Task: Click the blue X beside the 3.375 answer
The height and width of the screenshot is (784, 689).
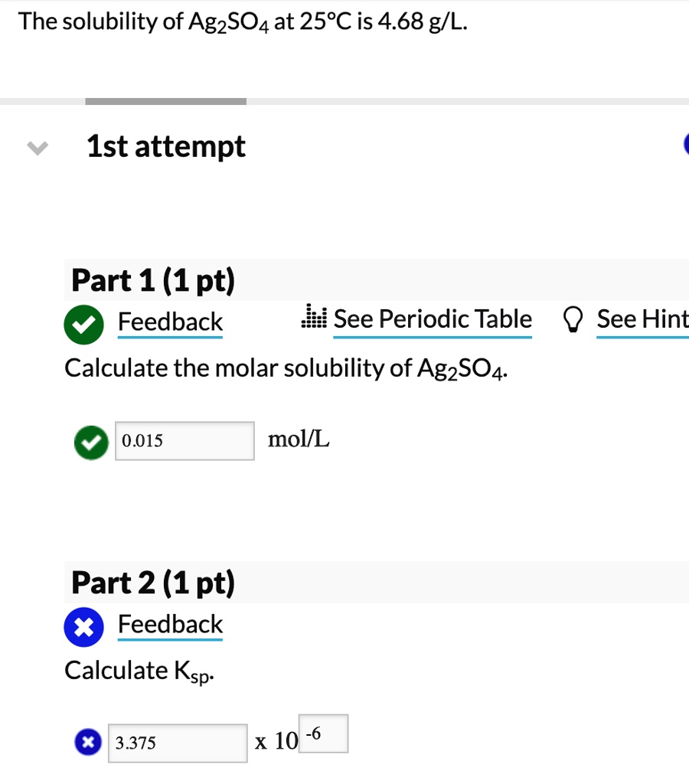Action: coord(87,742)
